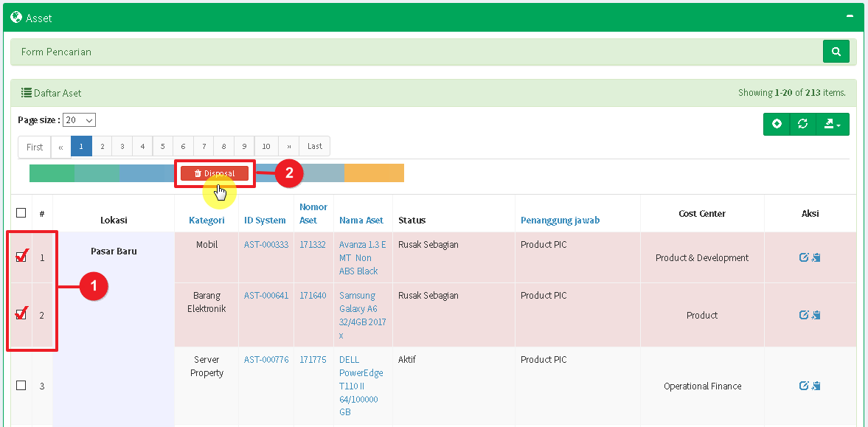This screenshot has height=427, width=868.
Task: Go to page 5 in pagination
Action: (162, 146)
